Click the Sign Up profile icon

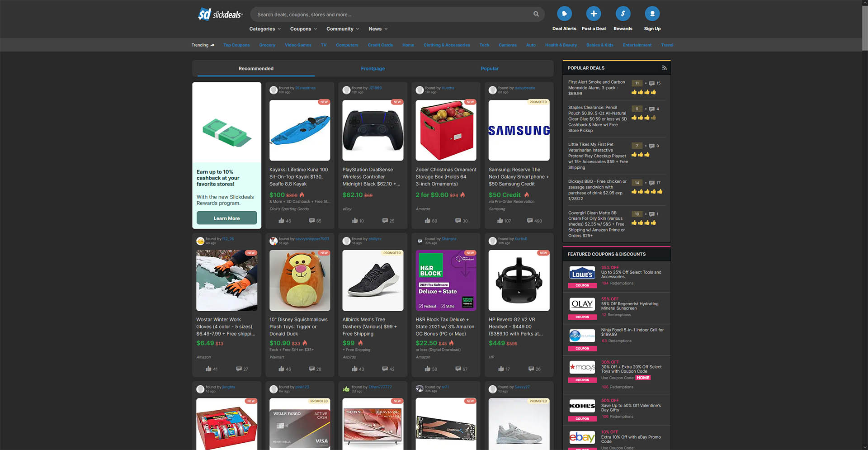(652, 14)
